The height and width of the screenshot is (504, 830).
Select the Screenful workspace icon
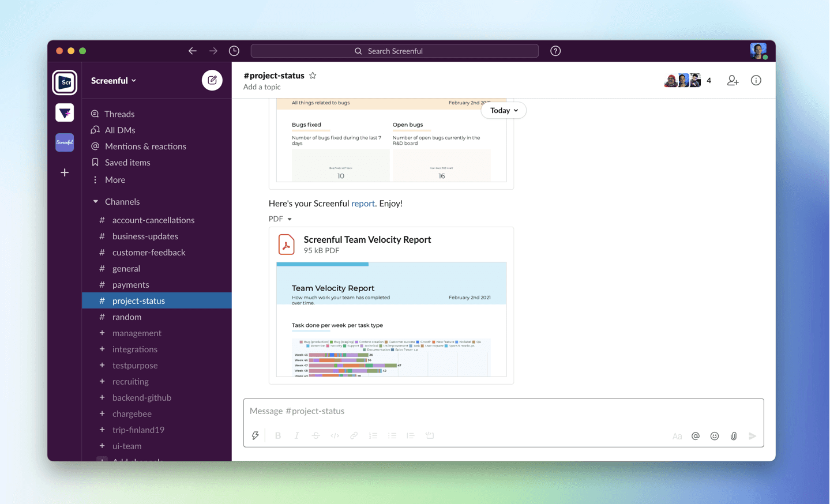[x=65, y=82]
